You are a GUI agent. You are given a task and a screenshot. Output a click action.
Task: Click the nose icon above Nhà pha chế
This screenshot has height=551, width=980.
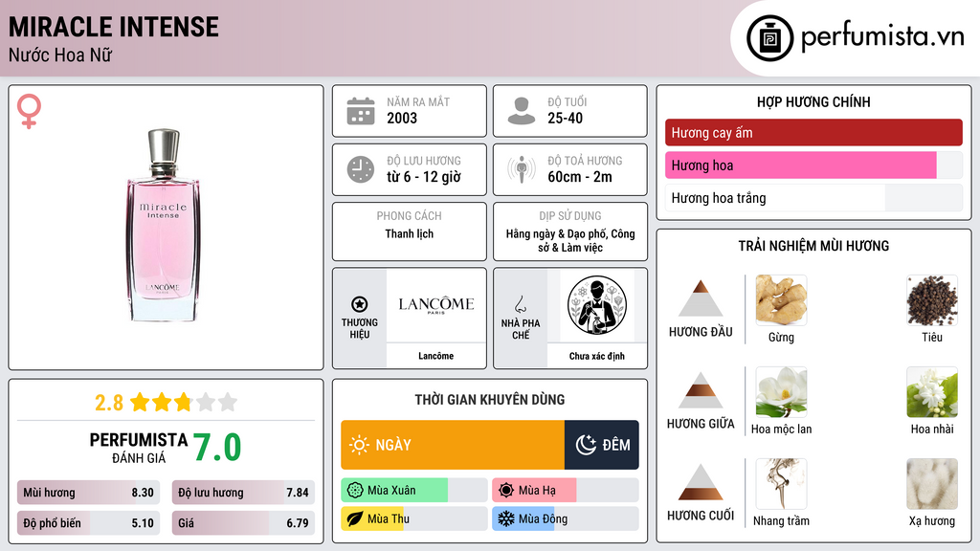click(x=520, y=305)
